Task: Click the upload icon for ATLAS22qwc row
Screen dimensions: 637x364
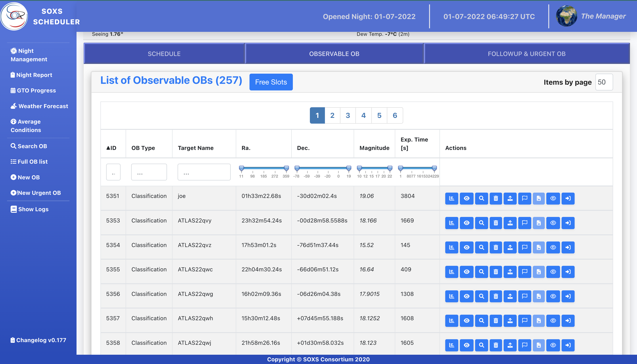Action: pos(510,272)
